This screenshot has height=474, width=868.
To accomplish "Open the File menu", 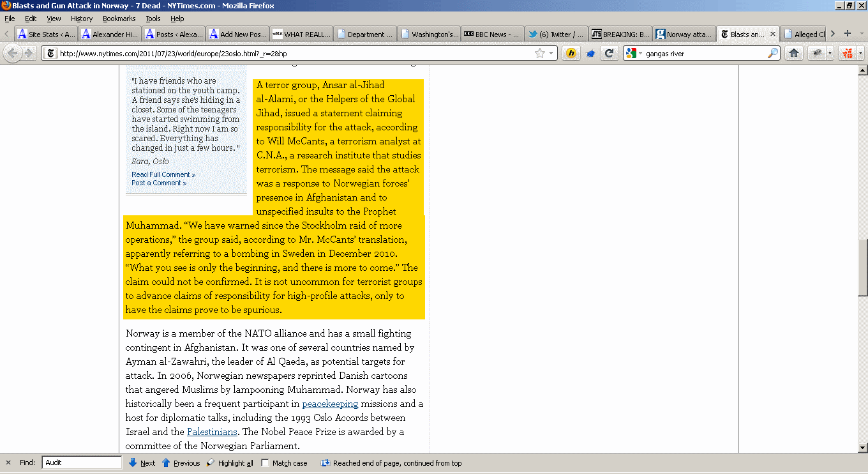I will [x=10, y=19].
